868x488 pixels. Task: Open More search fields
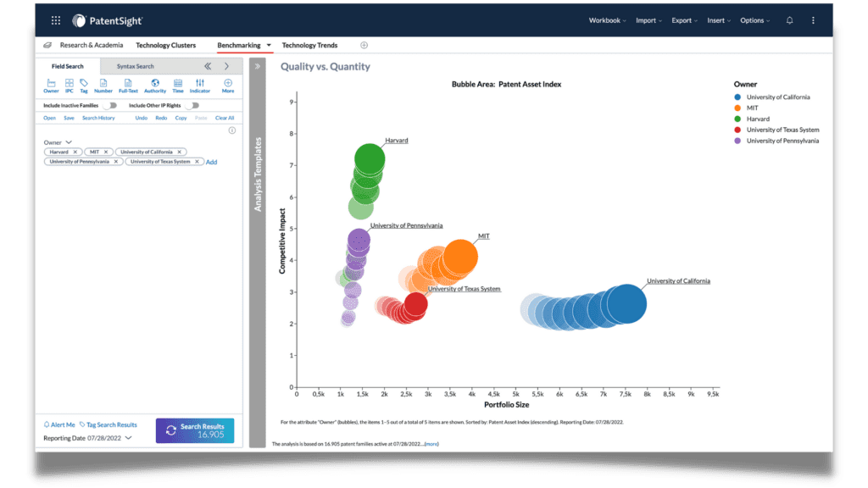pyautogui.click(x=228, y=86)
